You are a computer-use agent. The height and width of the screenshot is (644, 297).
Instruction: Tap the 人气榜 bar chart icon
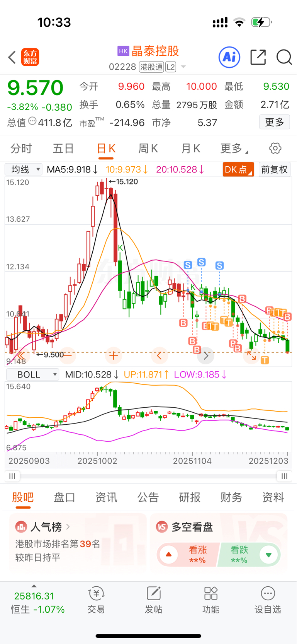coord(21,527)
